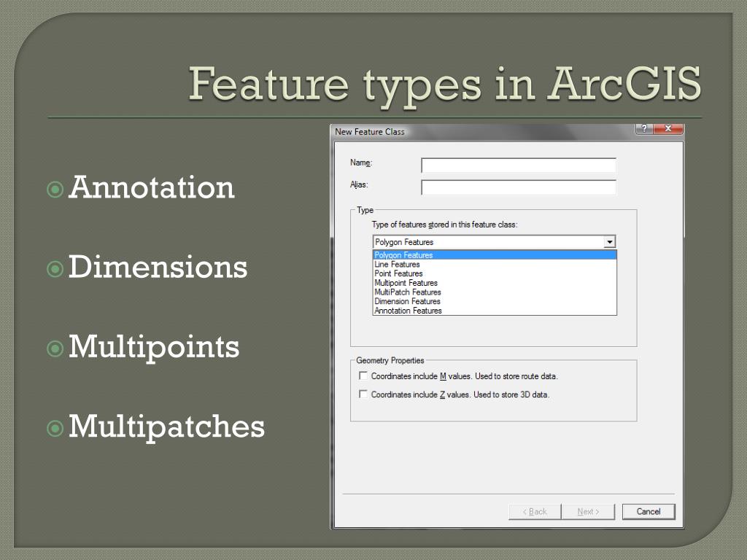747x560 pixels.
Task: Enable Coordinates include M values checkbox
Action: coord(363,376)
